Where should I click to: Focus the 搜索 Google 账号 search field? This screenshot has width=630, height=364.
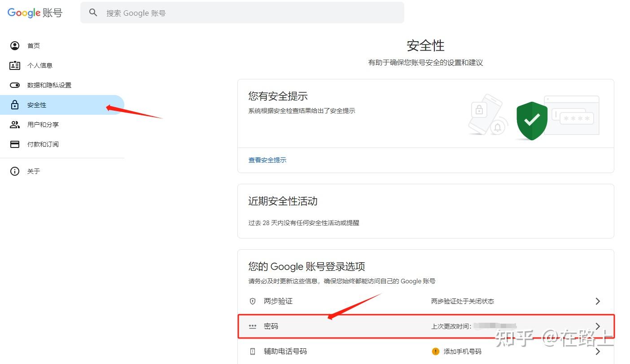[242, 13]
